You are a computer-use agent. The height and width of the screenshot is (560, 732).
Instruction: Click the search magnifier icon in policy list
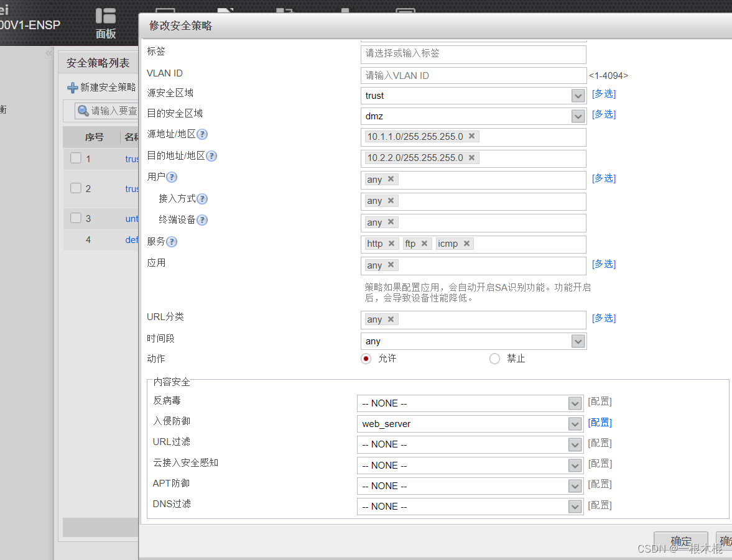pyautogui.click(x=83, y=111)
